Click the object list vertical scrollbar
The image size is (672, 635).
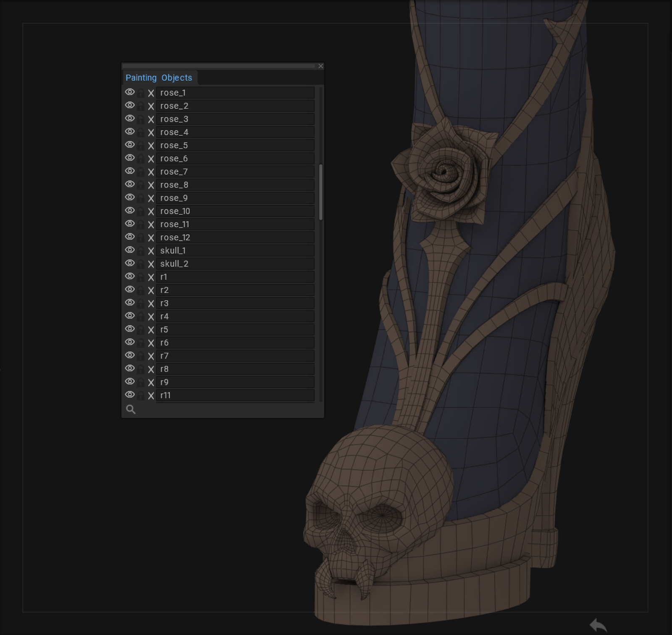pos(321,192)
